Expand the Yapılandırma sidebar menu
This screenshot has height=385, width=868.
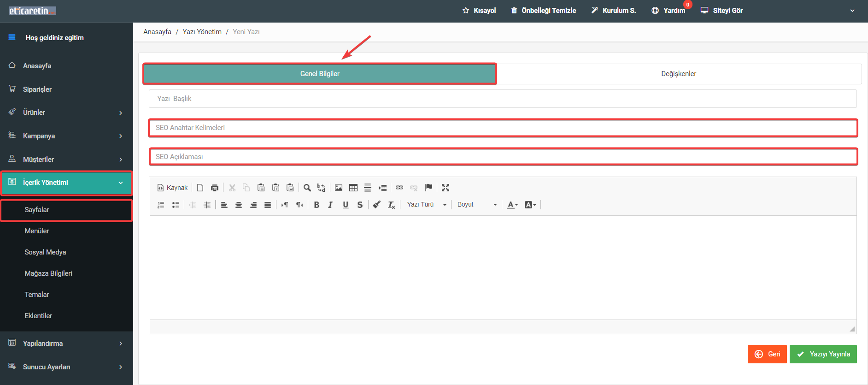pos(66,344)
